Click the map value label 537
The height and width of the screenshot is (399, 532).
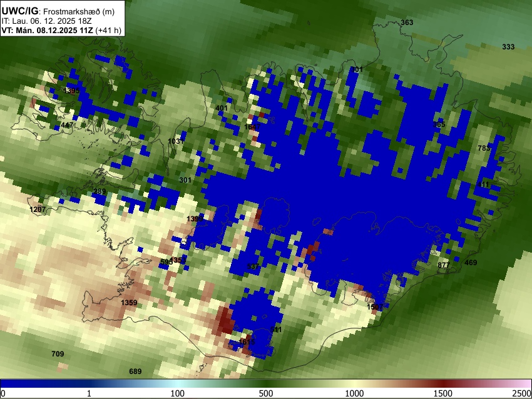click(x=253, y=266)
